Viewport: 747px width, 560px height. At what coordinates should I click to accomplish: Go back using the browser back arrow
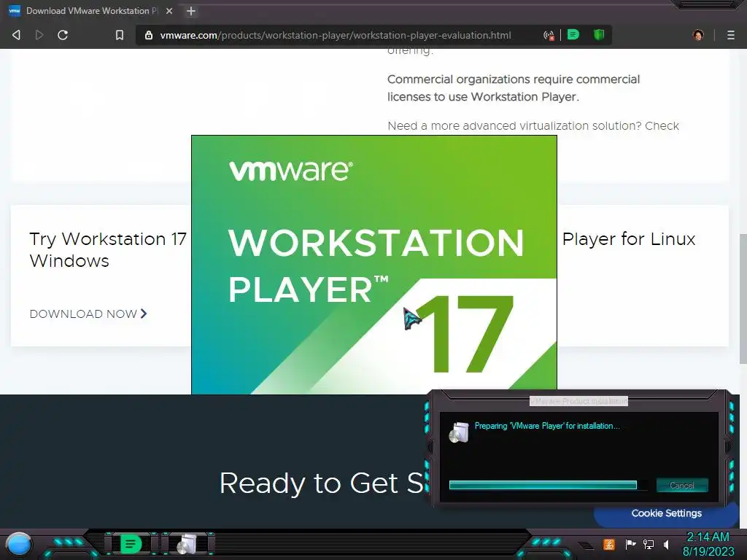[x=16, y=35]
